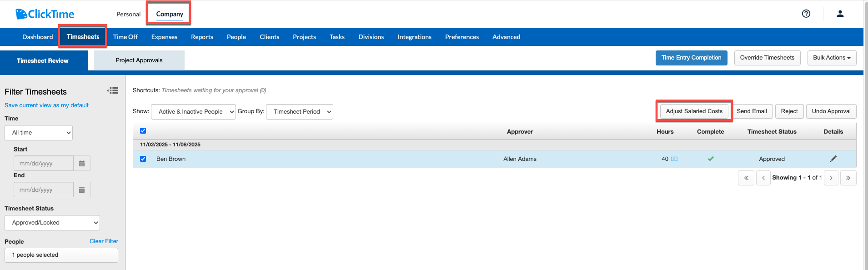Image resolution: width=868 pixels, height=270 pixels.
Task: Open the Divisions menu
Action: [371, 37]
